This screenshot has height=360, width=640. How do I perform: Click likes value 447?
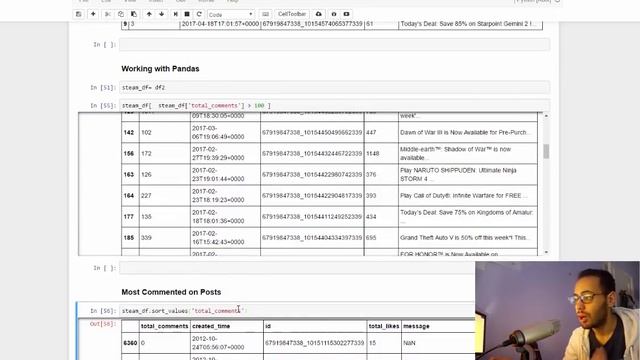click(x=371, y=132)
